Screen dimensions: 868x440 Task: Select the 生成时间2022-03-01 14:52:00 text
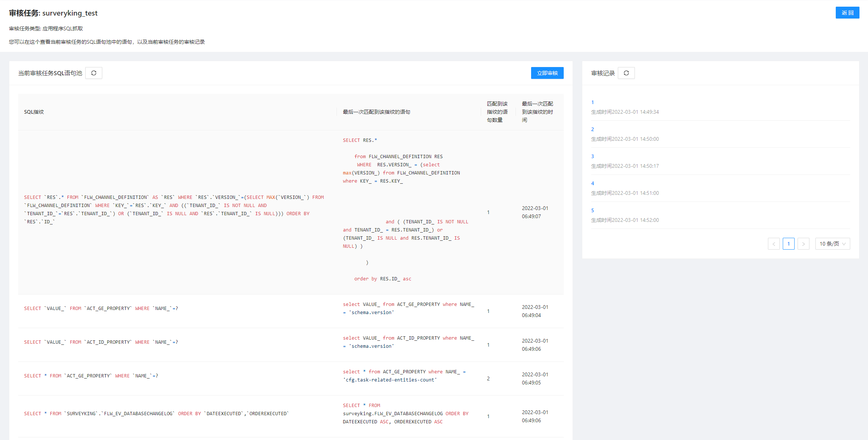coord(625,220)
